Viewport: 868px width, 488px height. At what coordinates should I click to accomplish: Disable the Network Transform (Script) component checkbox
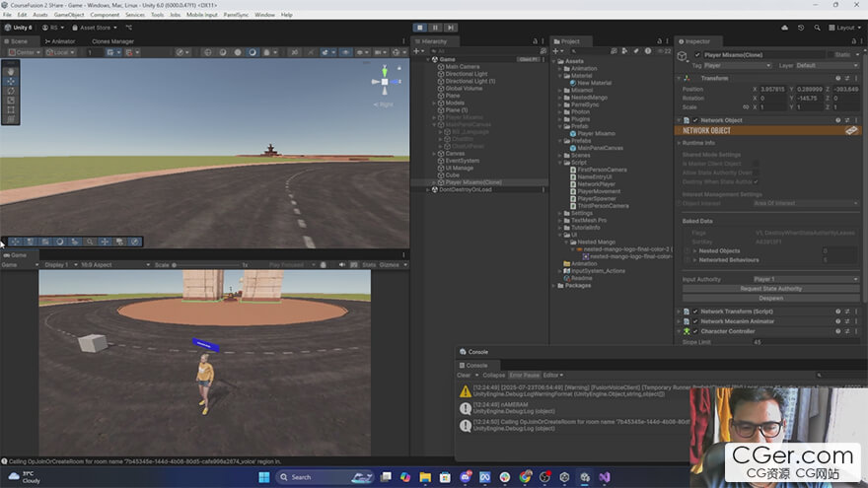(694, 311)
